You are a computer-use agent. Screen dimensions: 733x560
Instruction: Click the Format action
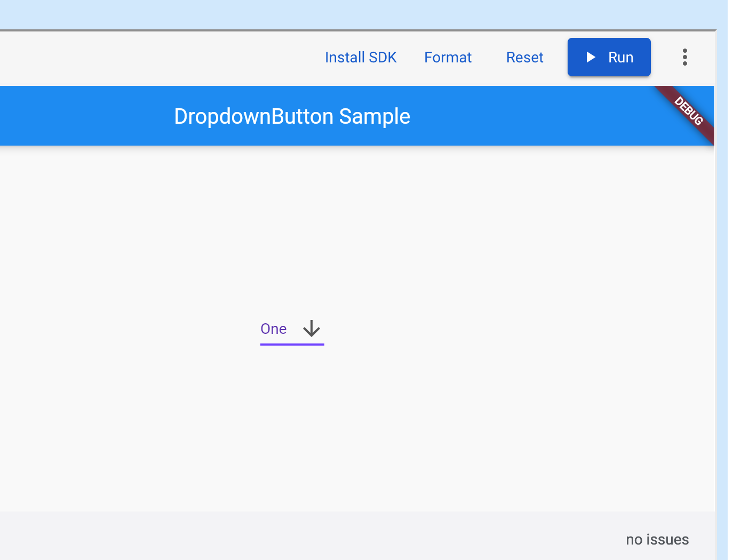tap(448, 57)
